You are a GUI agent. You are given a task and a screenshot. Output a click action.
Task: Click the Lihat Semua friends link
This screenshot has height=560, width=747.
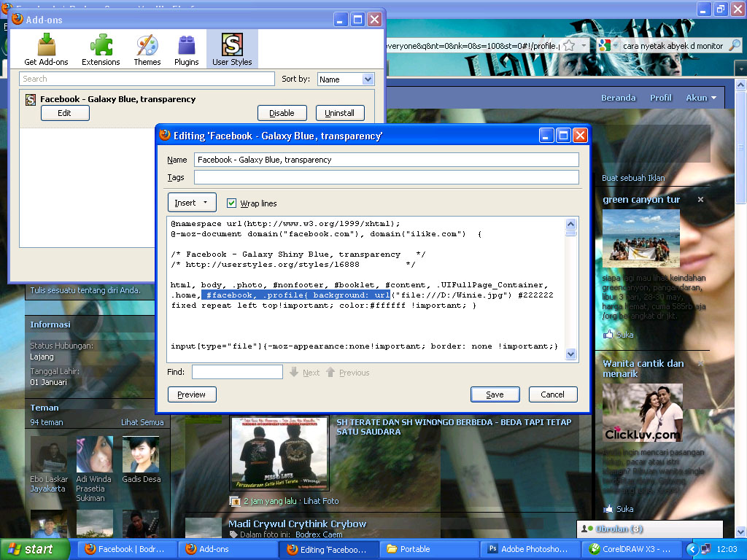tap(142, 422)
